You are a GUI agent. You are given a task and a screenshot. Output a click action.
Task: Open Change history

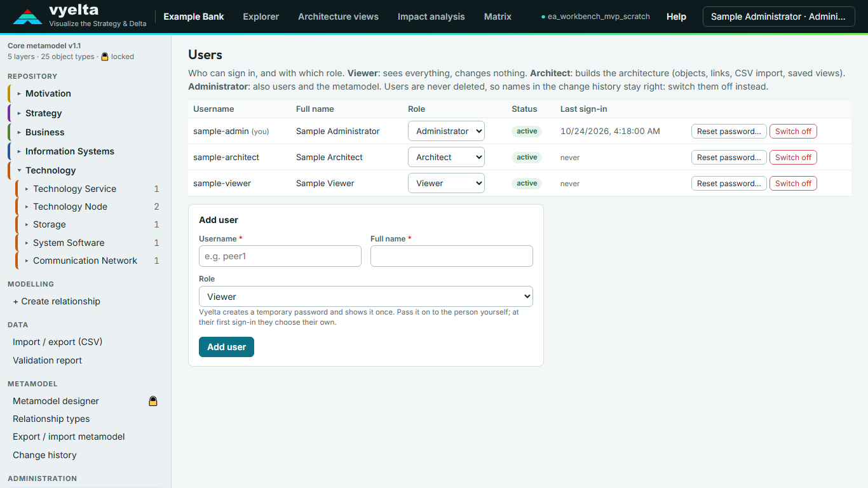click(x=44, y=455)
